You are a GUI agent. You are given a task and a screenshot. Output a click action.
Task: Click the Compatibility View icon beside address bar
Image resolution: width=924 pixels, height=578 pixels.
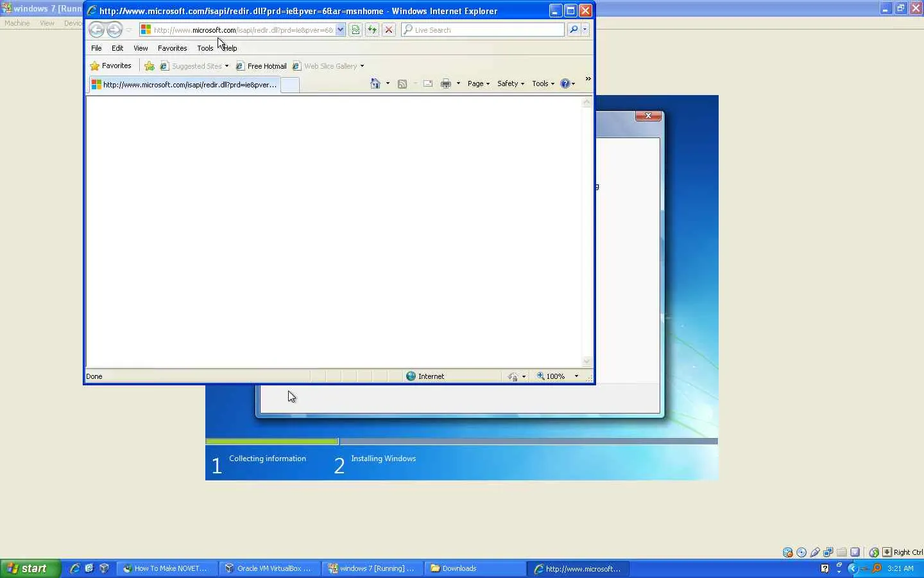coord(355,30)
